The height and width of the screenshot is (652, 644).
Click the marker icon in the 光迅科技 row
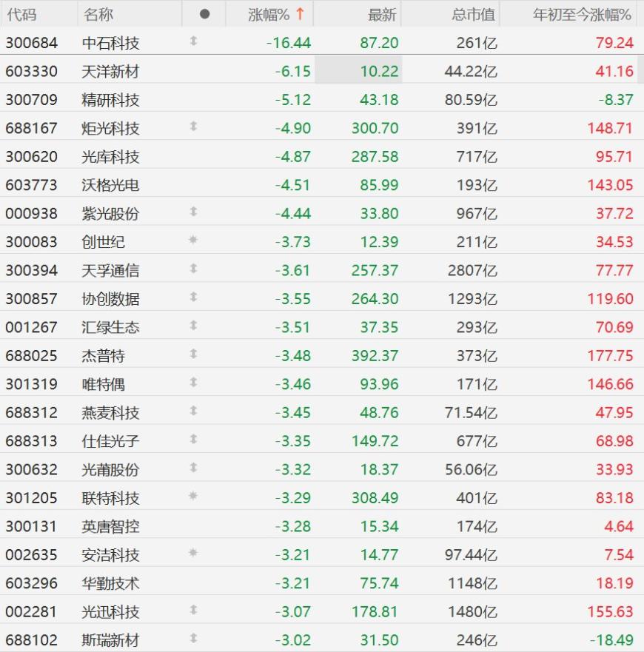(x=193, y=610)
